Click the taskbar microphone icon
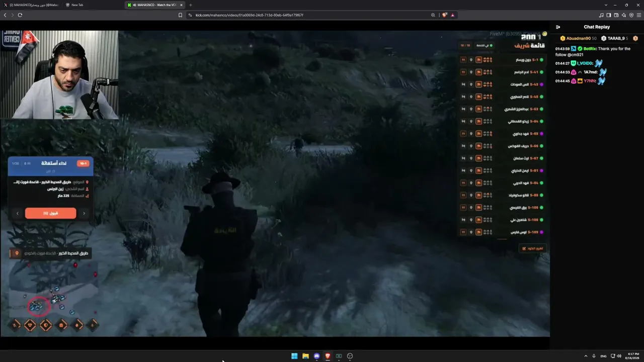The image size is (644, 362). (x=594, y=356)
